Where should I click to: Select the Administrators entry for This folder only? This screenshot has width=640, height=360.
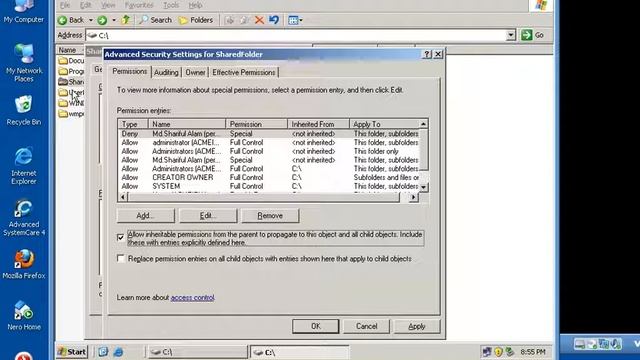click(269, 151)
